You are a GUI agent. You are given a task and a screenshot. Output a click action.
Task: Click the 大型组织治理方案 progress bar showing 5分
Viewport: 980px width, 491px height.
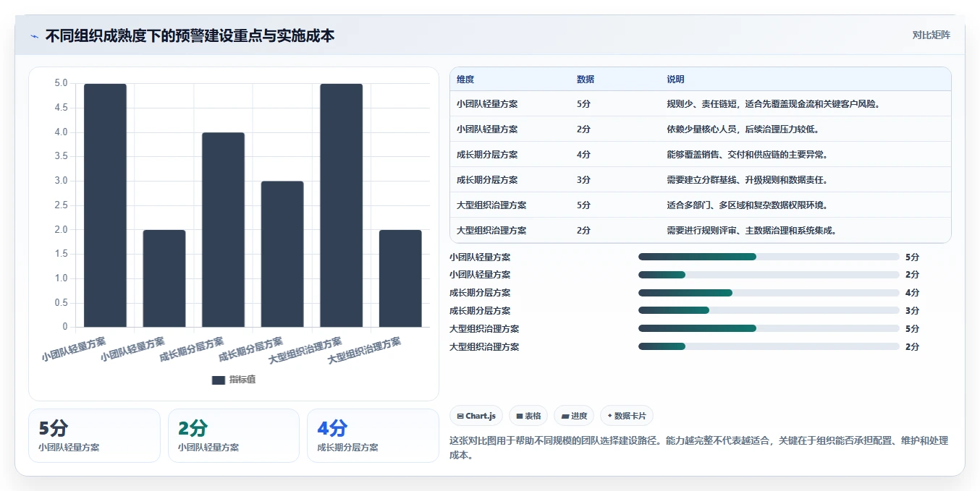(769, 329)
